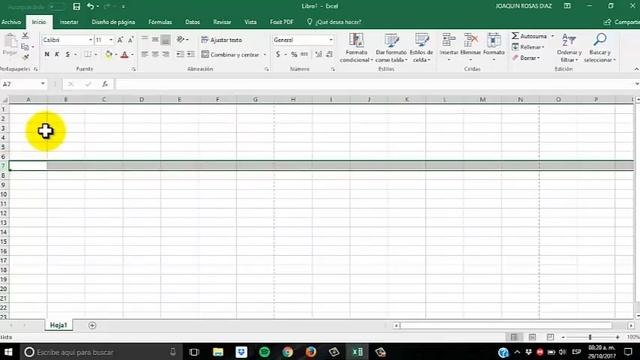
Task: Apply the thousands separator style
Action: pos(304,54)
